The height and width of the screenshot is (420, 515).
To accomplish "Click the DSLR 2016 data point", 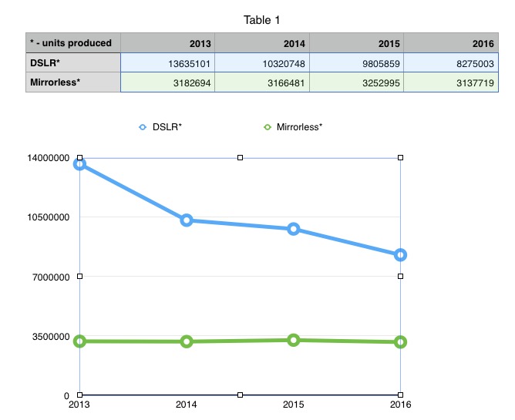I will 400,255.
